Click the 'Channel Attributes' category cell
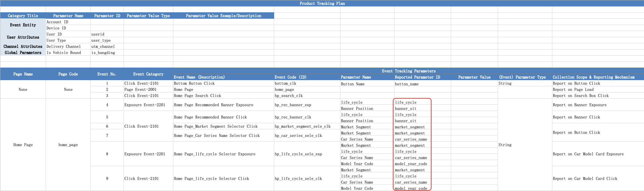The height and width of the screenshot is (191, 644). 23,46
